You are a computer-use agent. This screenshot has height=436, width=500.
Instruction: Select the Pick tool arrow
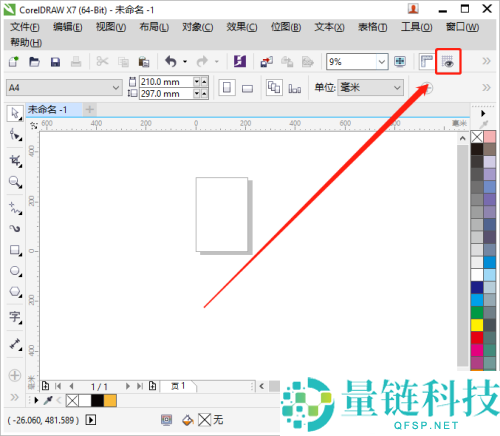[15, 113]
